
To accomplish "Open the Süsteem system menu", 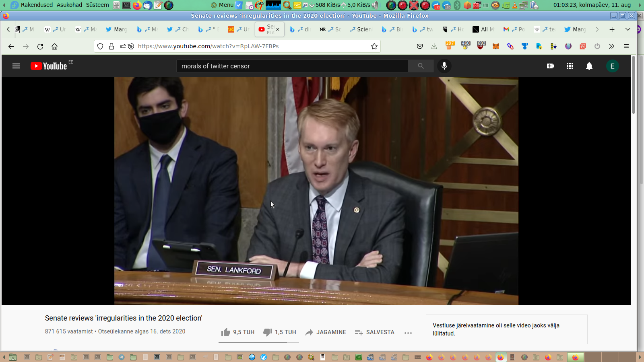I will coord(97,5).
